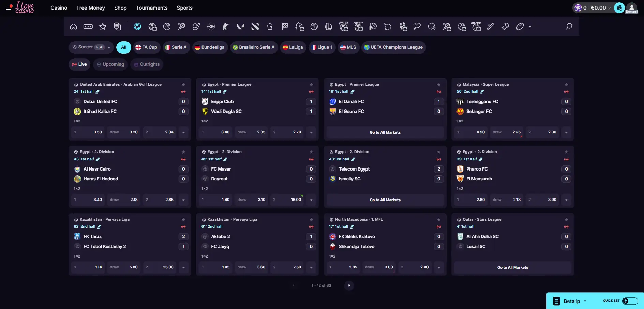Viewport: 644px width, 309px height.
Task: Go to All Markets for Telecom Egypt
Action: [x=385, y=200]
